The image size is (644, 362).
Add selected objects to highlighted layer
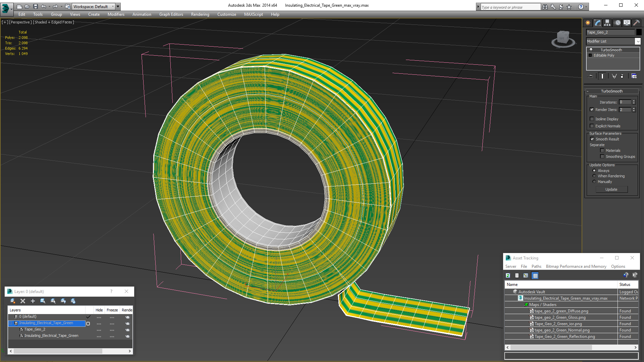click(33, 301)
